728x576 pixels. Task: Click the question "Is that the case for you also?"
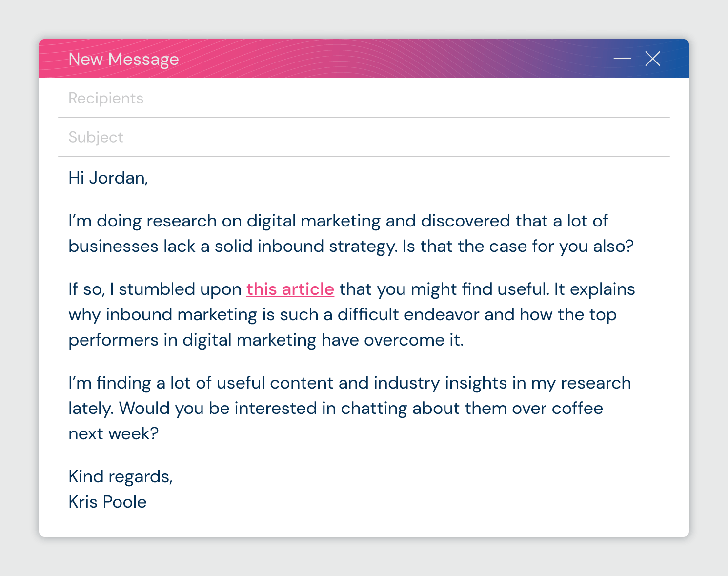pos(518,247)
